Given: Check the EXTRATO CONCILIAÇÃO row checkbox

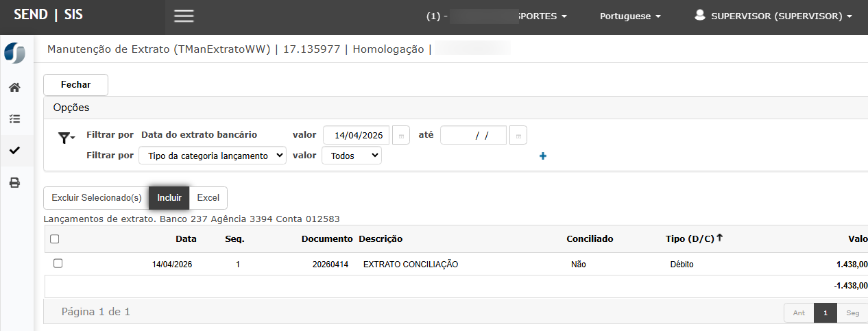Looking at the screenshot, I should (58, 263).
